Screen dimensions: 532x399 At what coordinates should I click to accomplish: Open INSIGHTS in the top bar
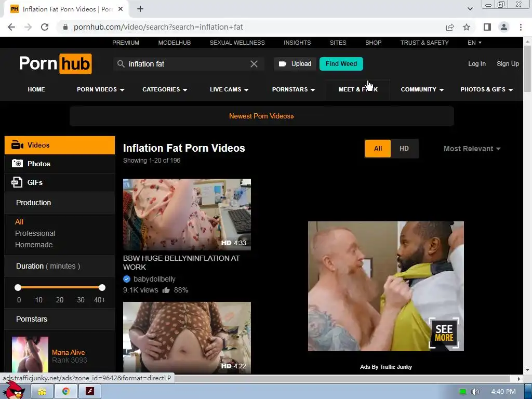[x=297, y=43]
